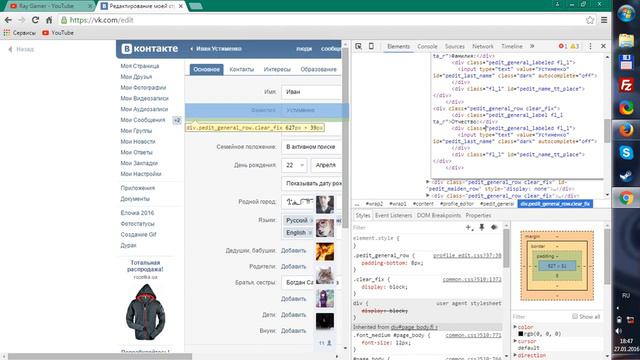The width and height of the screenshot is (640, 360).
Task: Switch to the Elements tab
Action: pos(398,47)
